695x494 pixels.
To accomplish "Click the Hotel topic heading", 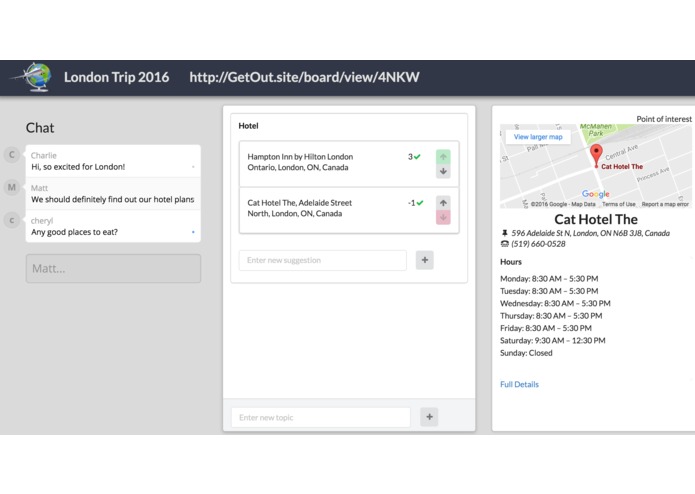I will tap(248, 126).
